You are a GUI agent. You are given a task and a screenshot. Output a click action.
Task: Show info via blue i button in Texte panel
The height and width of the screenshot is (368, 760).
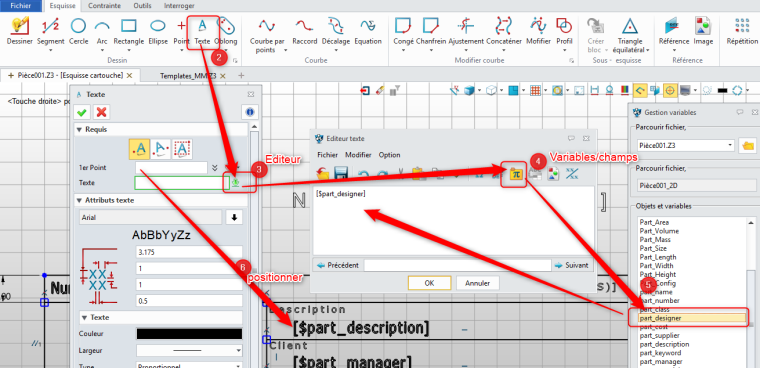(x=250, y=112)
